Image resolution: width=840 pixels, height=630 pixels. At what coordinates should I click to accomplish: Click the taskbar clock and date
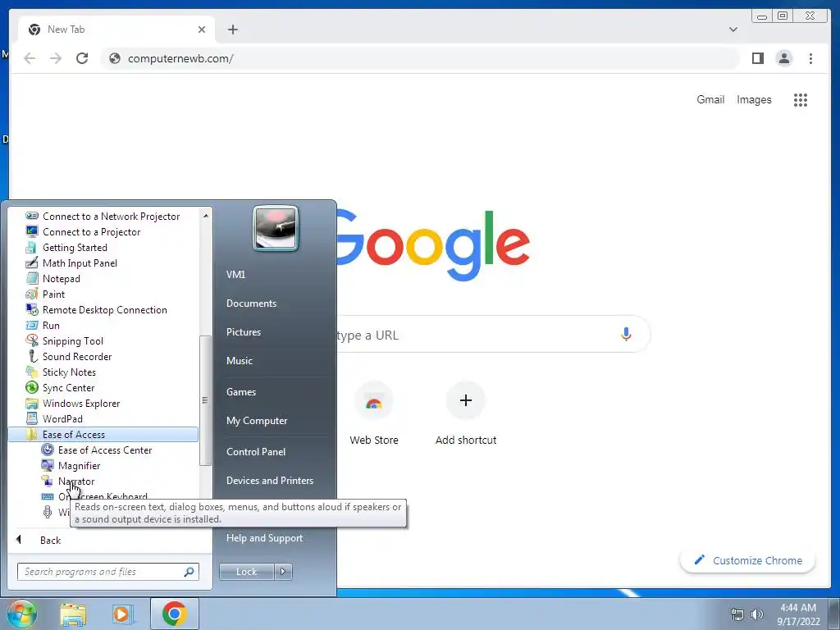pyautogui.click(x=797, y=614)
